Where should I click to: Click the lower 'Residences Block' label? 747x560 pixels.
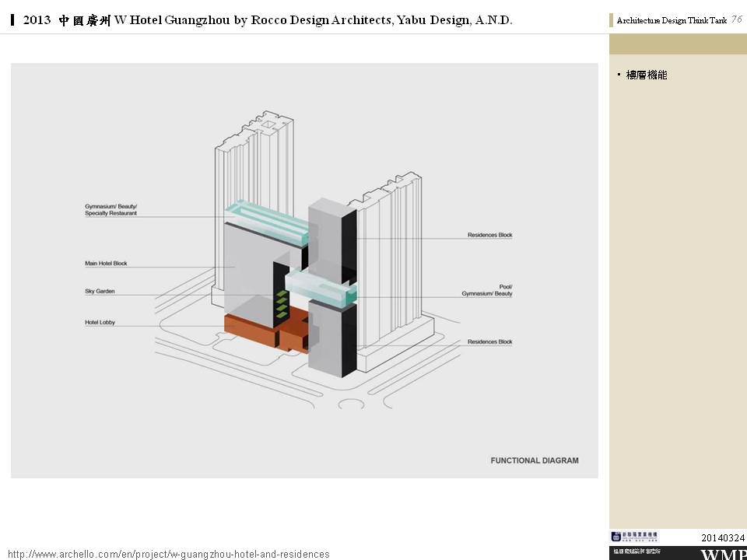coord(489,342)
